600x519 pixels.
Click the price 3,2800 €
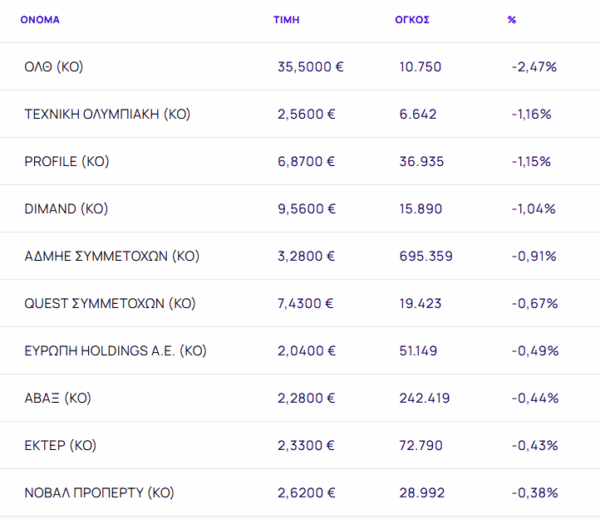coord(306,256)
